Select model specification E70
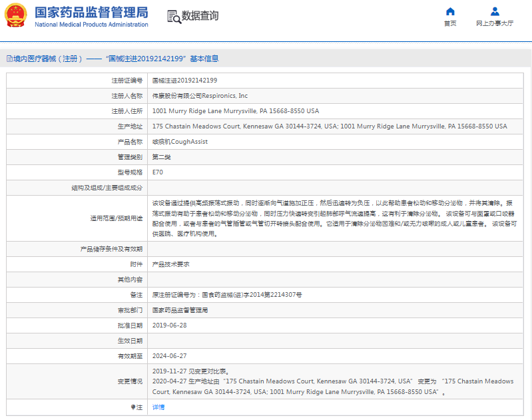532x420 pixels. pos(157,172)
